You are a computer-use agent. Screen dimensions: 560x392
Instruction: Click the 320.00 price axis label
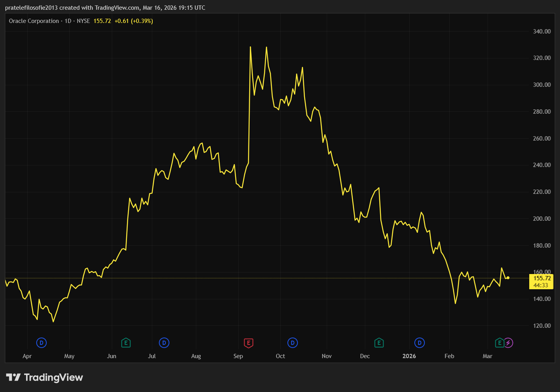click(x=542, y=58)
